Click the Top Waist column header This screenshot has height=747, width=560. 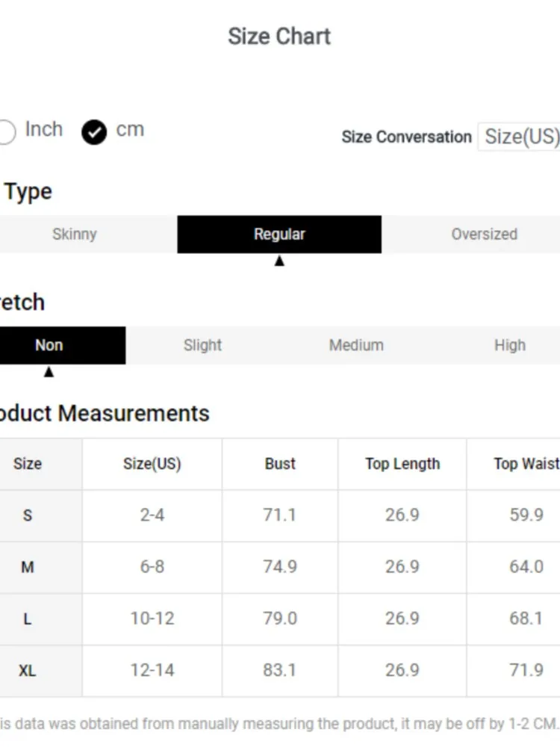526,464
